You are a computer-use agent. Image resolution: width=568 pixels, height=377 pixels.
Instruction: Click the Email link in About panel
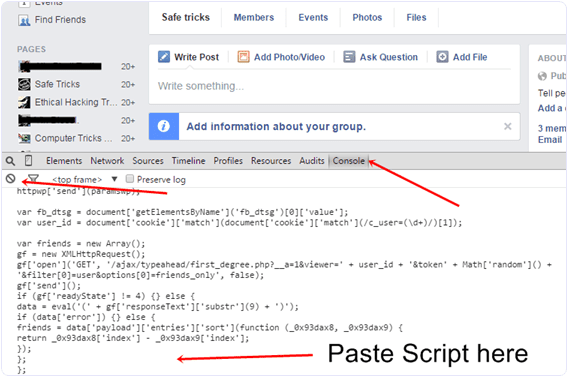(x=550, y=140)
